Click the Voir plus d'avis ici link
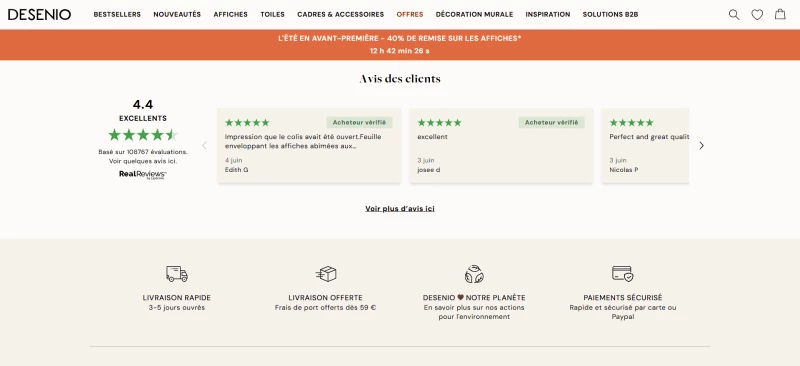 [400, 208]
